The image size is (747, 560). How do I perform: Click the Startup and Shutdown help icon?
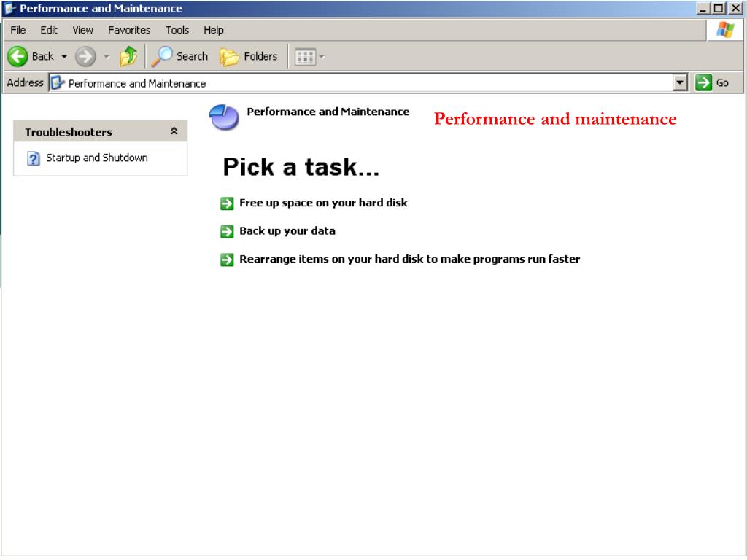tap(34, 158)
